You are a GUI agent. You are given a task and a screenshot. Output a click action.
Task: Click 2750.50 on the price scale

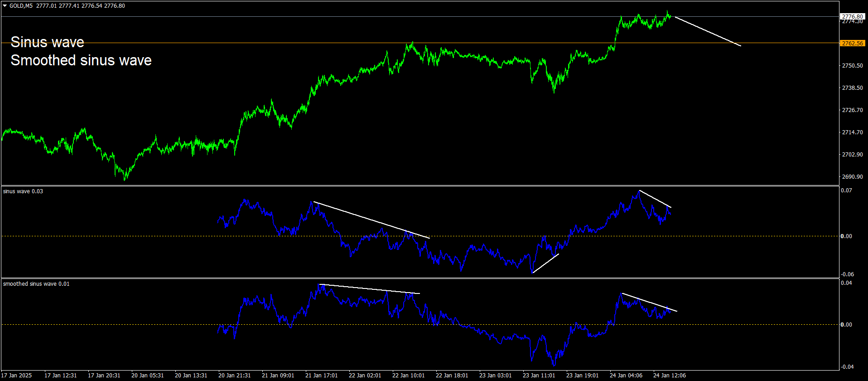coord(852,66)
